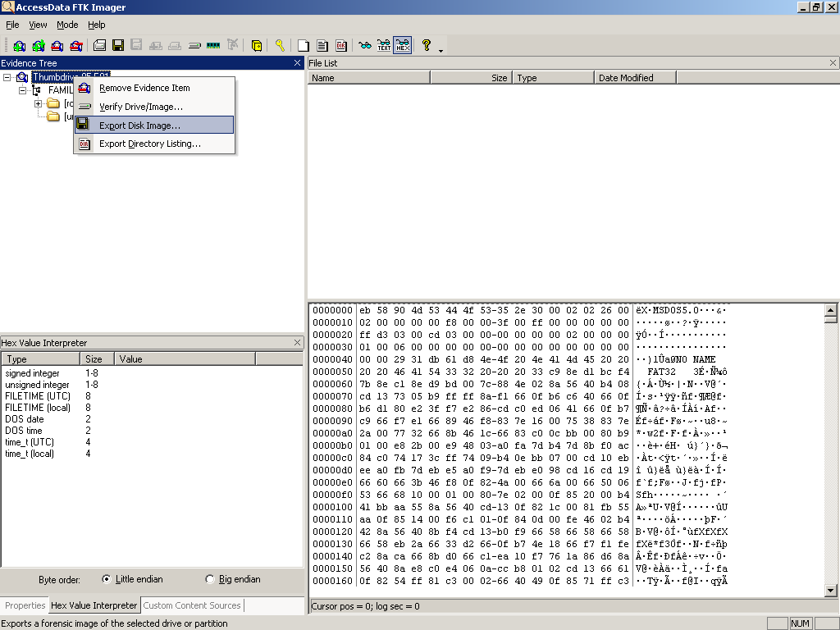Click the Add Evidence Item toolbar icon

pos(20,46)
